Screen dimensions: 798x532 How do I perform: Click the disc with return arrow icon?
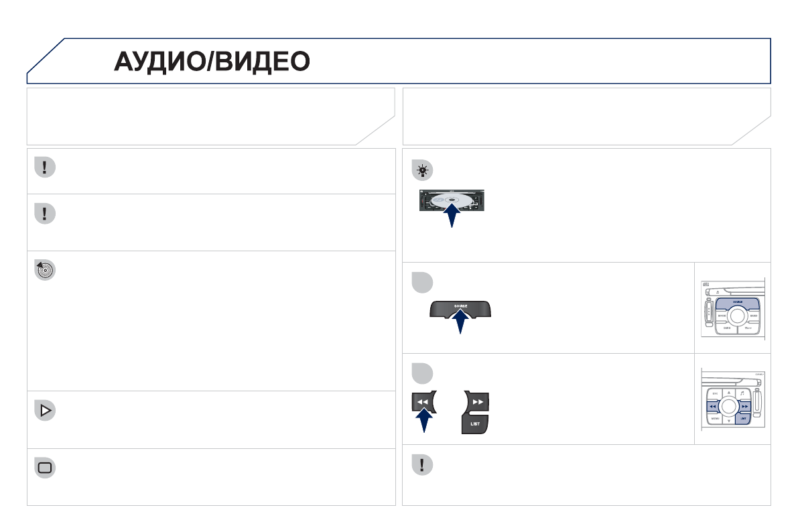[x=45, y=270]
